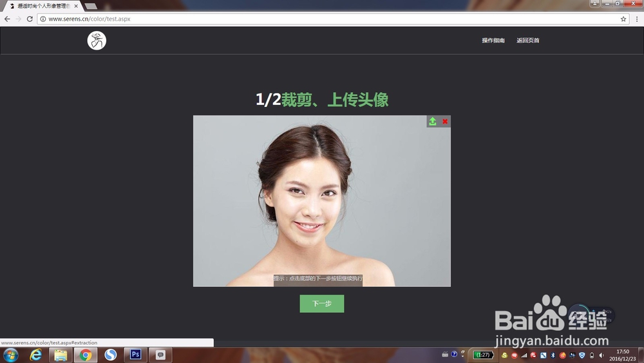Click the green upload arrow on the photo

click(x=433, y=121)
